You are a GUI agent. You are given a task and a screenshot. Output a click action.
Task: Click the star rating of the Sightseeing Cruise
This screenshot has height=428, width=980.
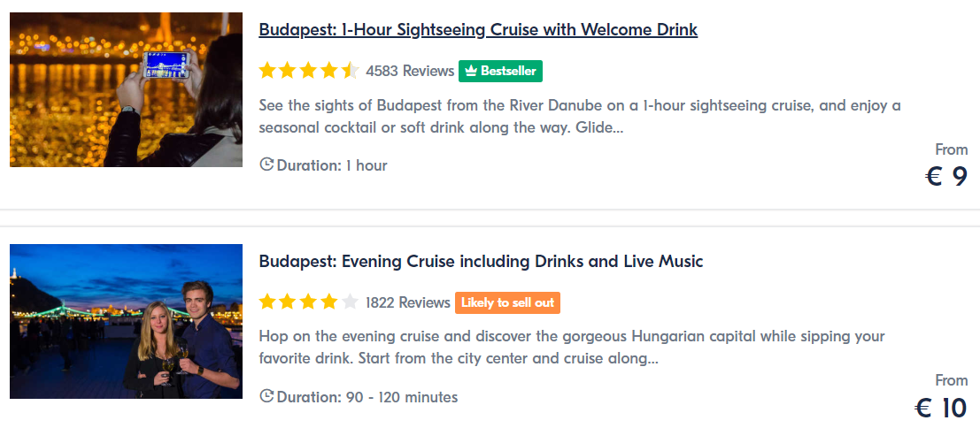309,71
